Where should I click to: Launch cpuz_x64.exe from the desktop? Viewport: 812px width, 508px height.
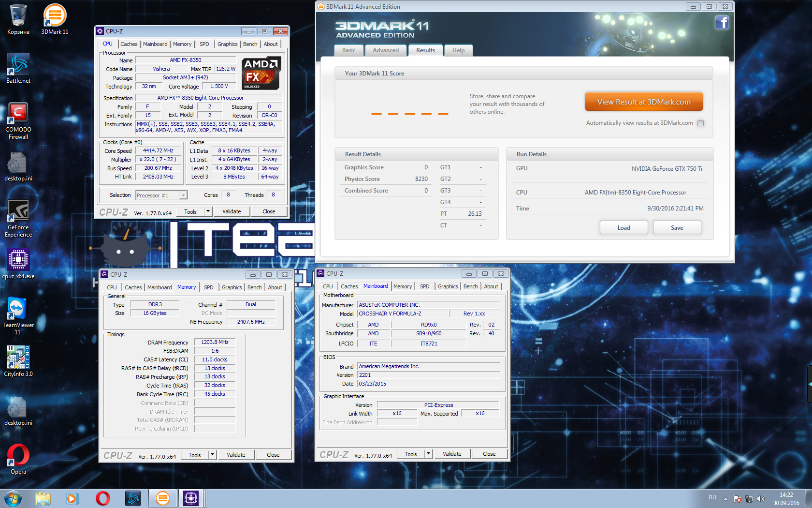click(18, 264)
